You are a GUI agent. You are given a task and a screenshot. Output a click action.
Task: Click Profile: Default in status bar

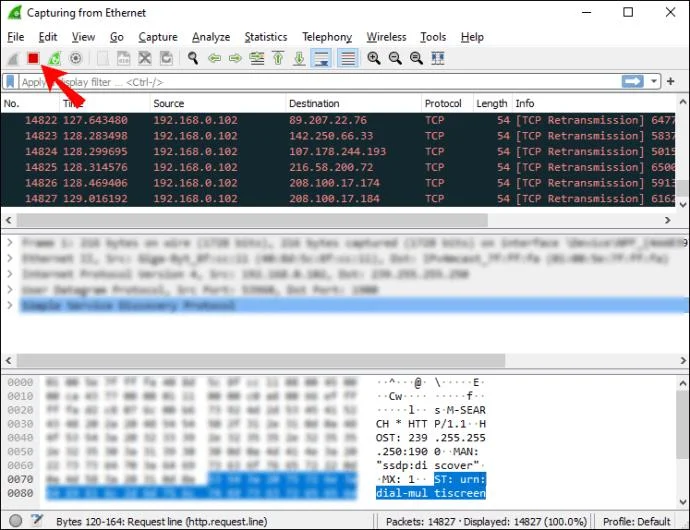(637, 522)
